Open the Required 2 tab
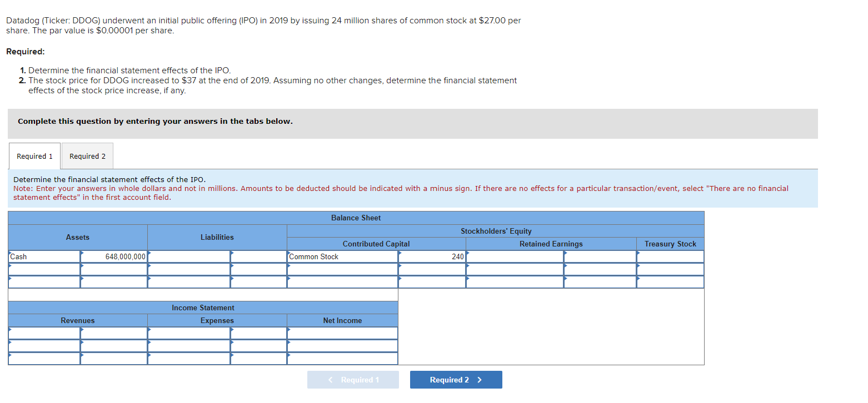This screenshot has width=868, height=403. [x=87, y=156]
